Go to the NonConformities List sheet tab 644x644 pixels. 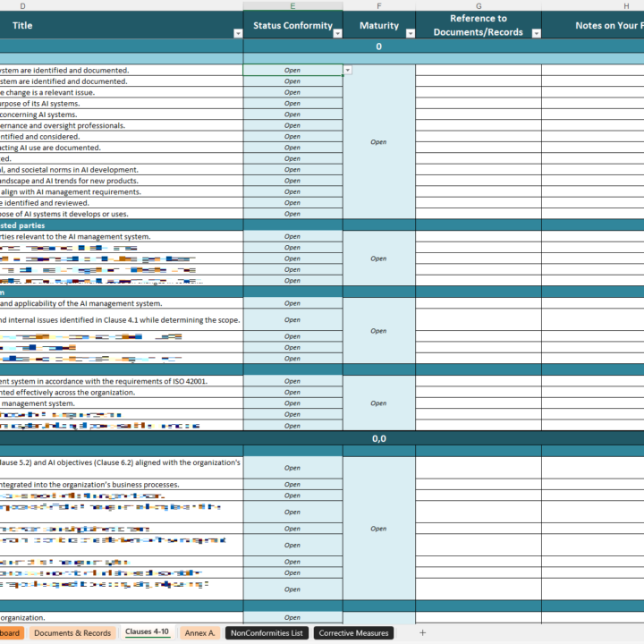tap(267, 633)
